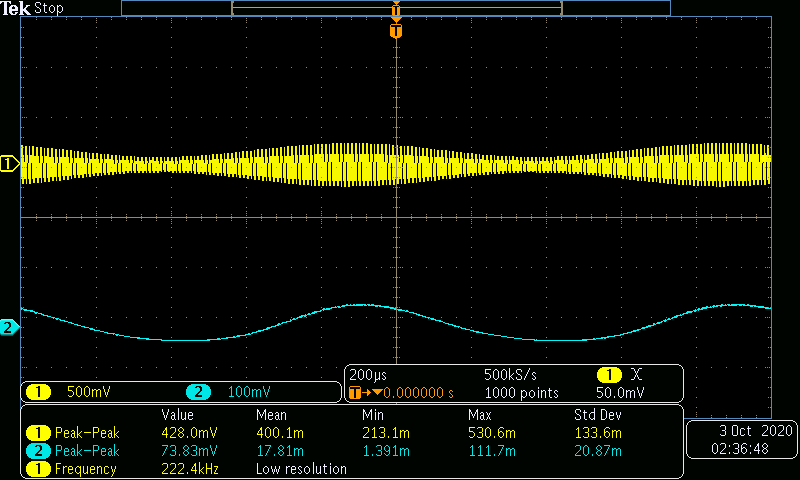Screen dimensions: 800x480
Task: Click the Tek logo
Action: coord(15,8)
